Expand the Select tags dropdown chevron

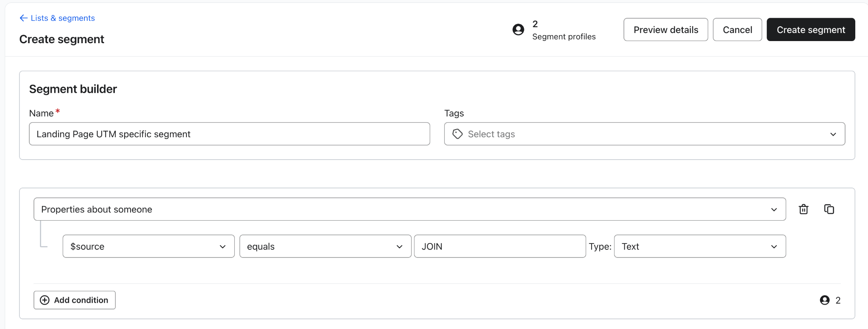[x=833, y=134]
